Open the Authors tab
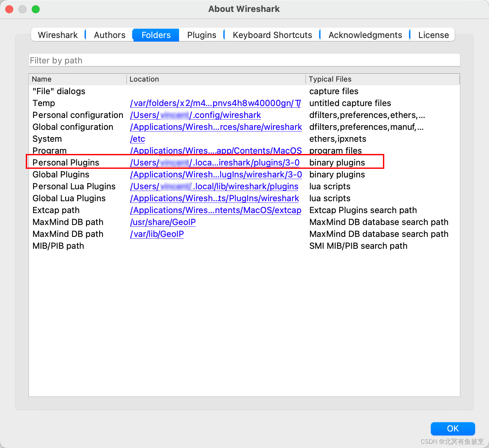Image resolution: width=489 pixels, height=448 pixels. pyautogui.click(x=110, y=35)
